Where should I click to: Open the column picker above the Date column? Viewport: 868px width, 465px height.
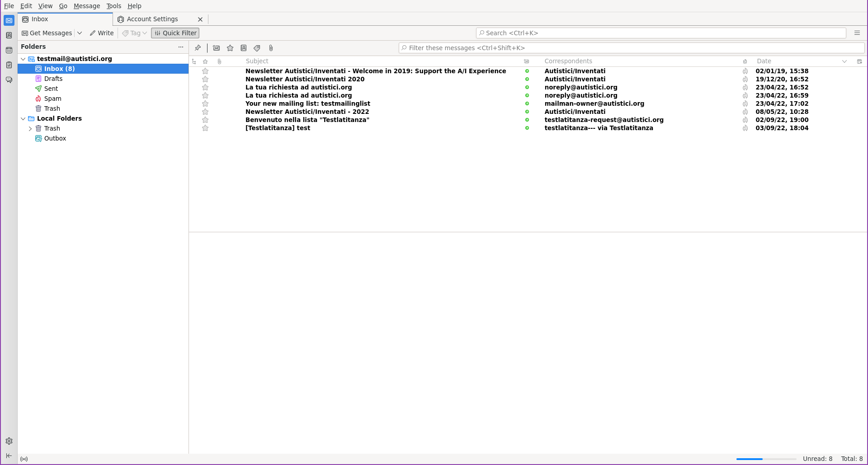pos(859,61)
